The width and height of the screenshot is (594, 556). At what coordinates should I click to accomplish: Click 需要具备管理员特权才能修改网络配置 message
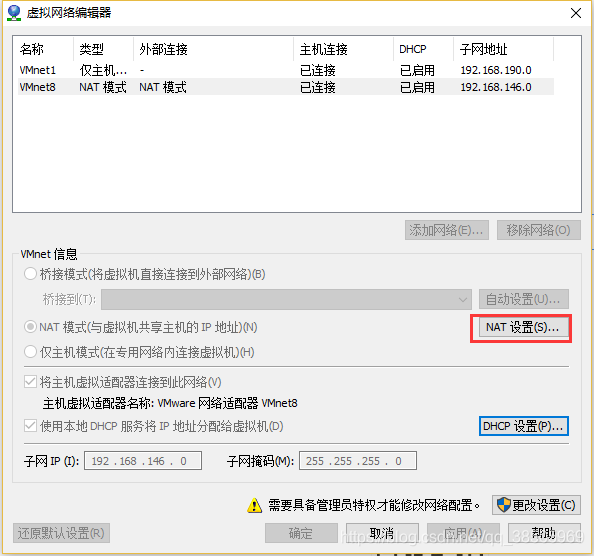(x=374, y=505)
